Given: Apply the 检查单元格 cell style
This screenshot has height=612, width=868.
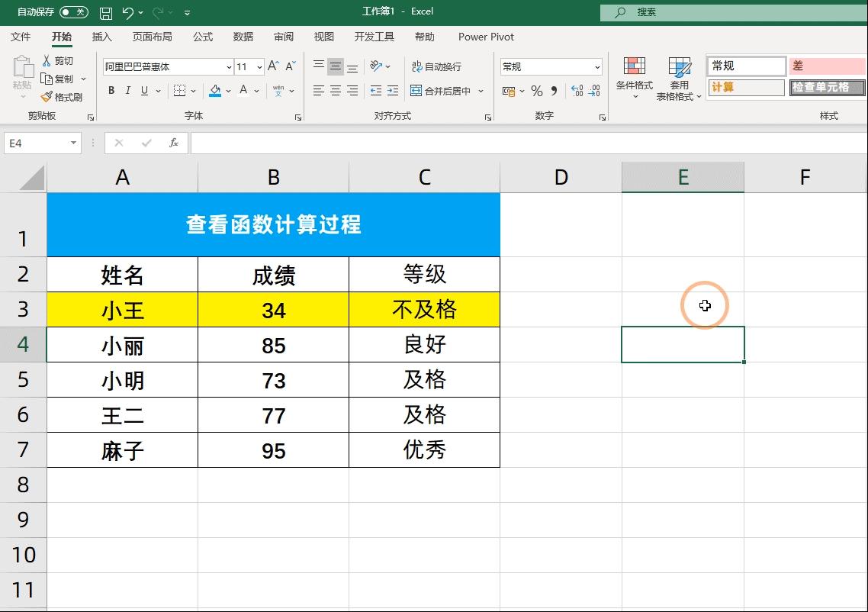Looking at the screenshot, I should [827, 87].
